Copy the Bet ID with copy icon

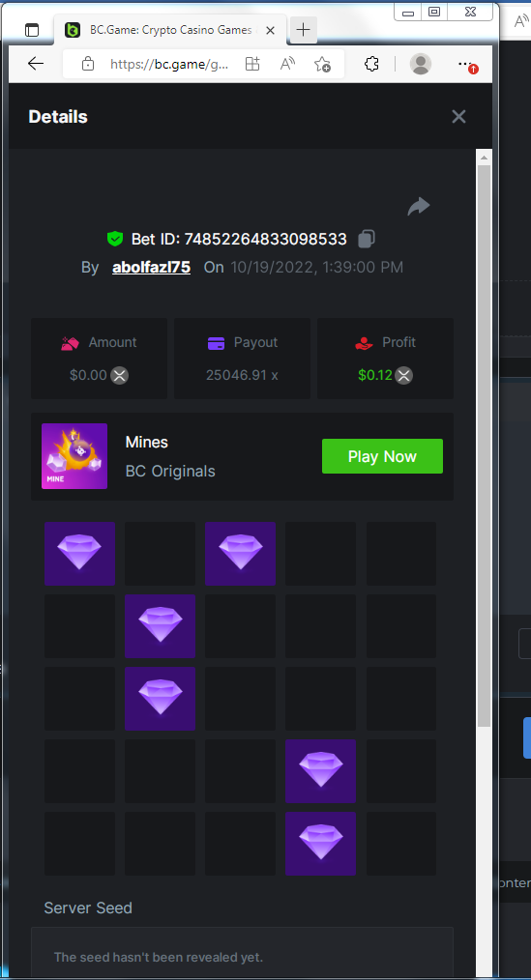click(367, 239)
